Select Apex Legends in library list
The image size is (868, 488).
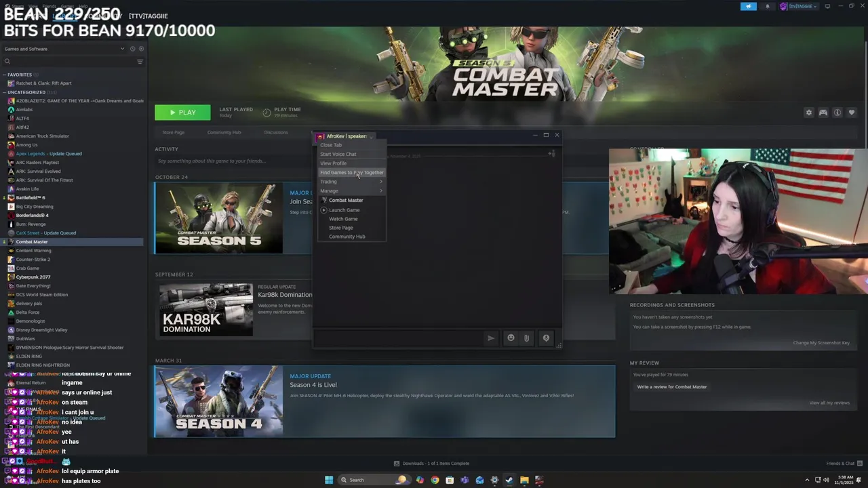click(x=48, y=154)
